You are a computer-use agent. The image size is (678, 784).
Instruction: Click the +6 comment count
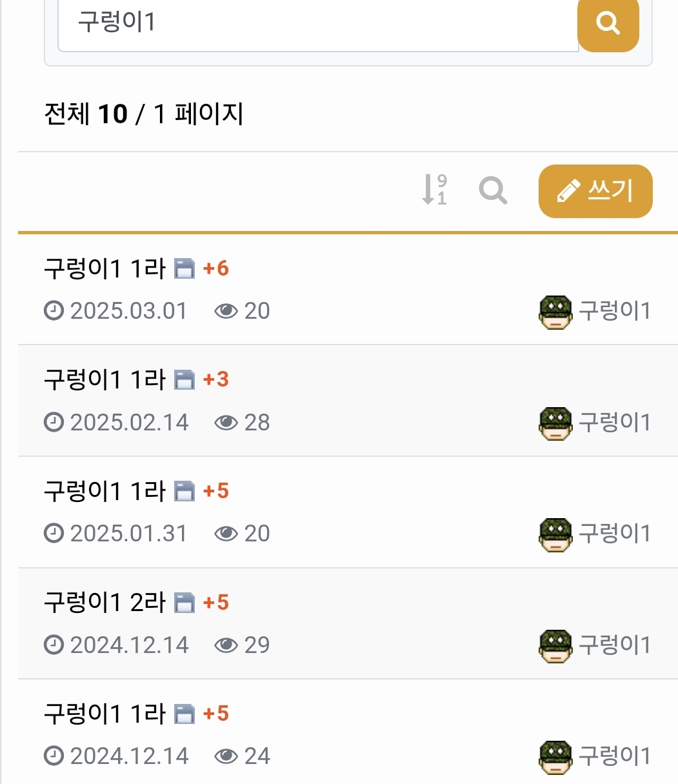216,268
